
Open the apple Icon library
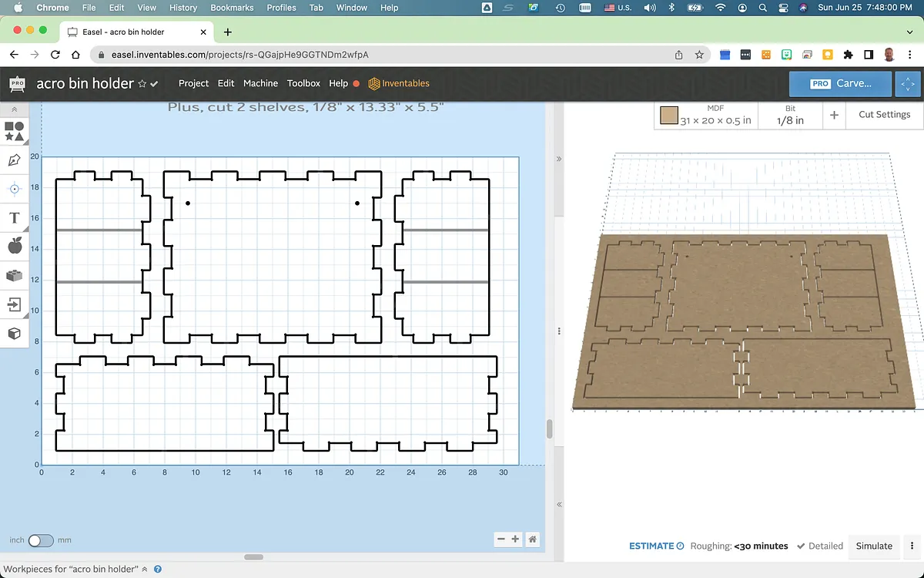14,246
